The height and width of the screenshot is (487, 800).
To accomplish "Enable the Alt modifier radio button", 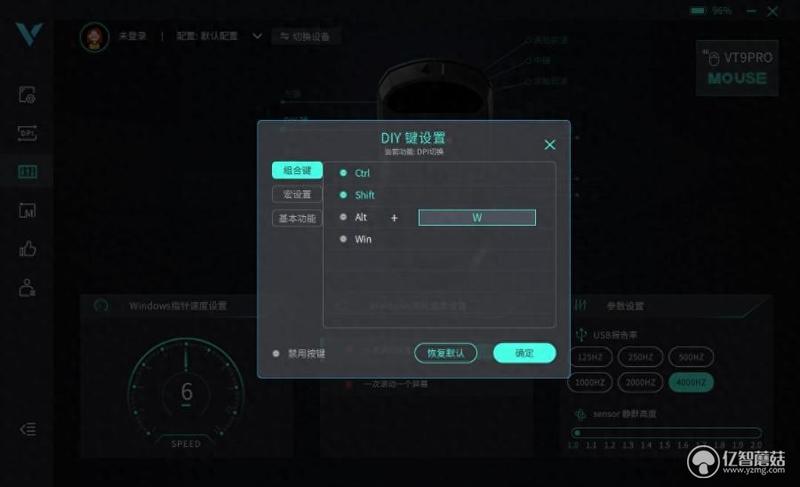I will 343,217.
